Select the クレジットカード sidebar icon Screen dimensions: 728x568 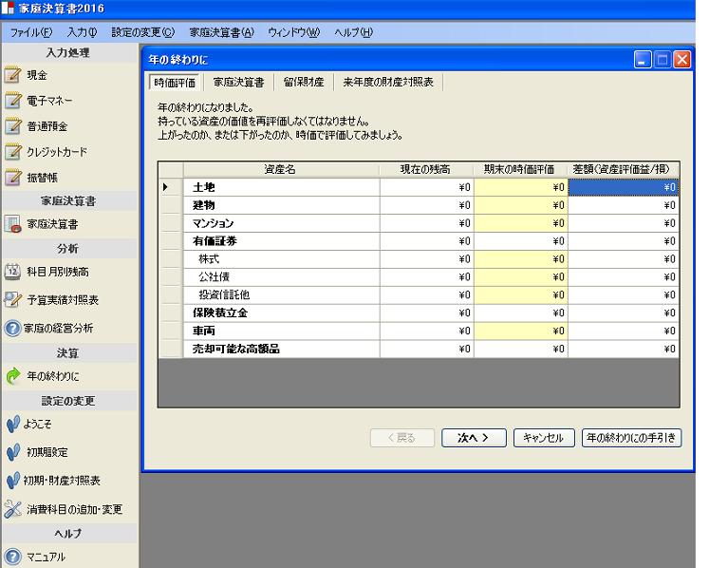(12, 151)
